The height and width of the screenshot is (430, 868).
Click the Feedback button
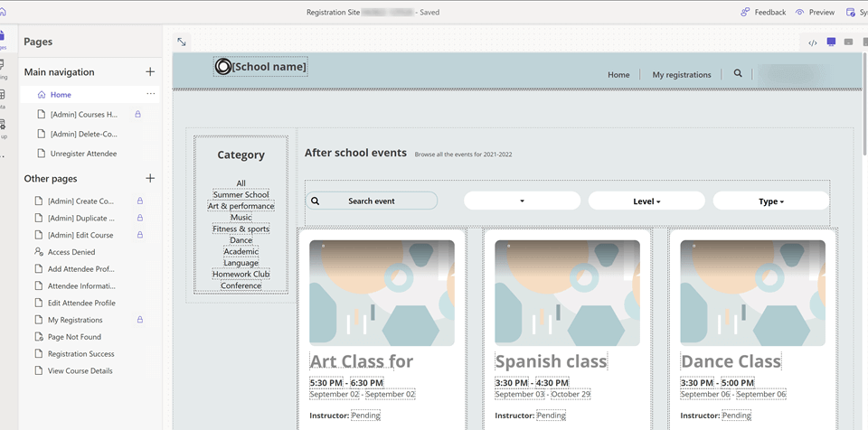pyautogui.click(x=763, y=13)
